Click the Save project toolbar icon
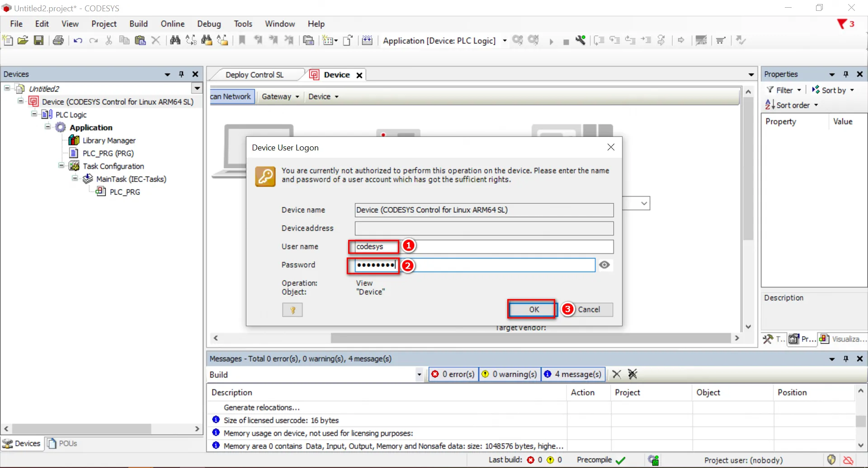This screenshot has height=468, width=868. point(39,40)
